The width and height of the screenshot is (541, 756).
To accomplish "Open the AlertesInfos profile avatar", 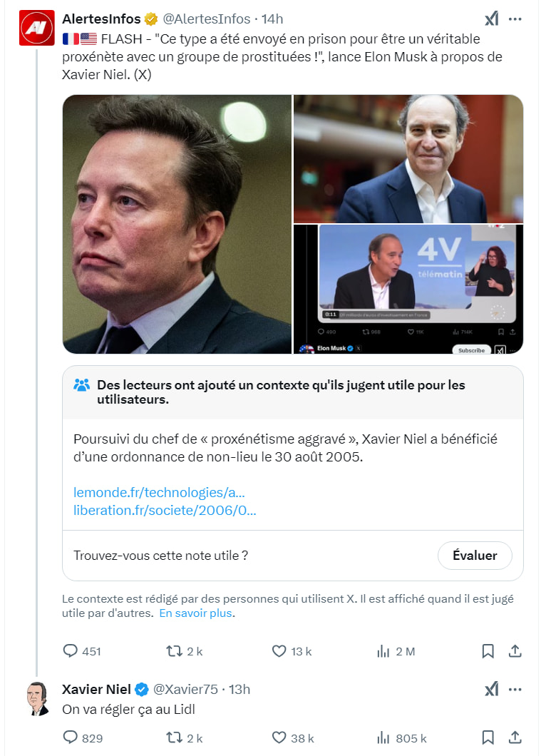I will click(36, 28).
